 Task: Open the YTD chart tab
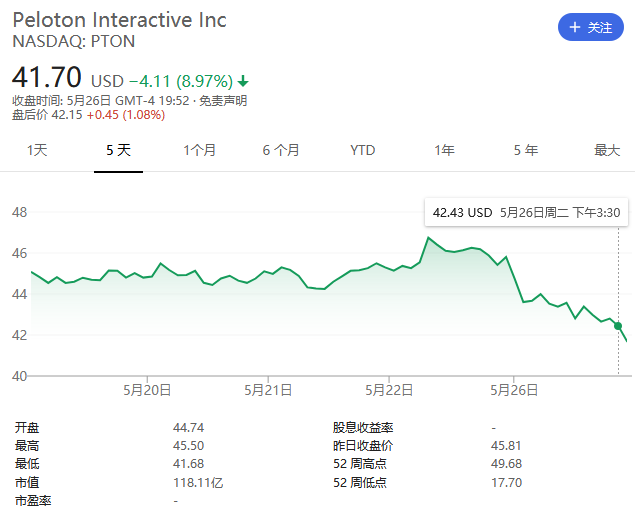[363, 150]
